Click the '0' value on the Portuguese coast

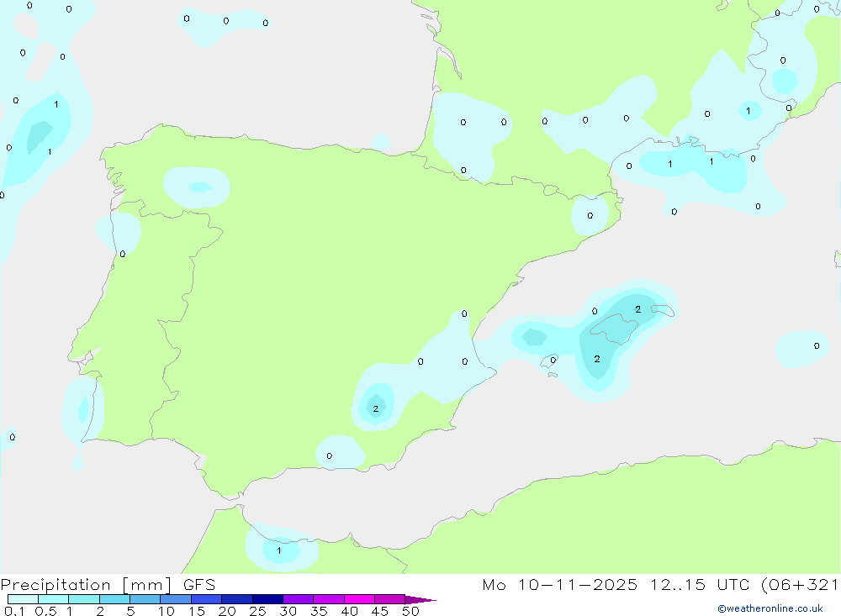coord(123,254)
